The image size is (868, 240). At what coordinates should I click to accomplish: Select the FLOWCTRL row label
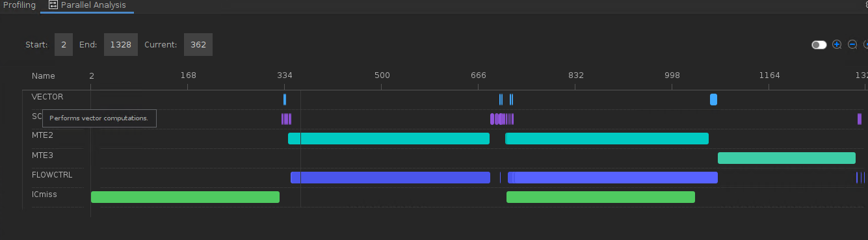tap(52, 175)
